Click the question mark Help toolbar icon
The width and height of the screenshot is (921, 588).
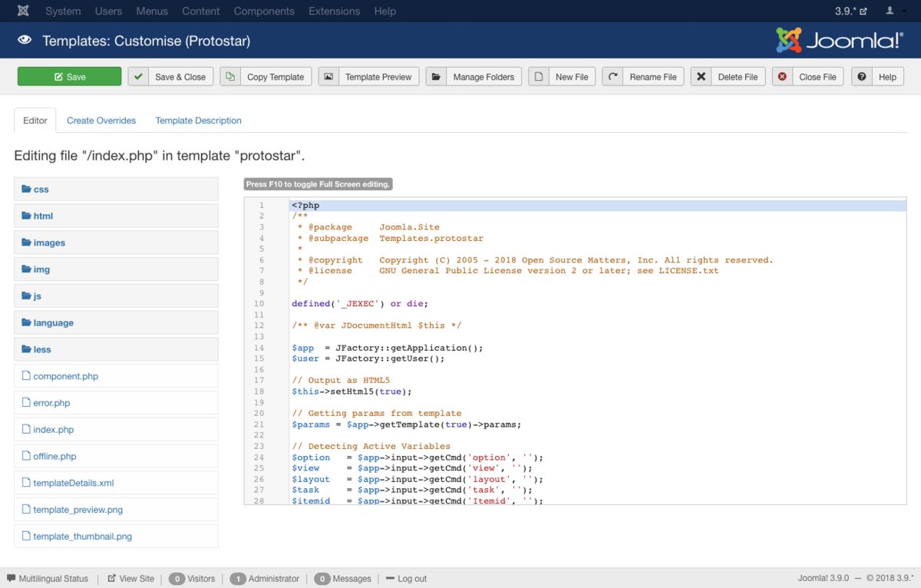[862, 77]
